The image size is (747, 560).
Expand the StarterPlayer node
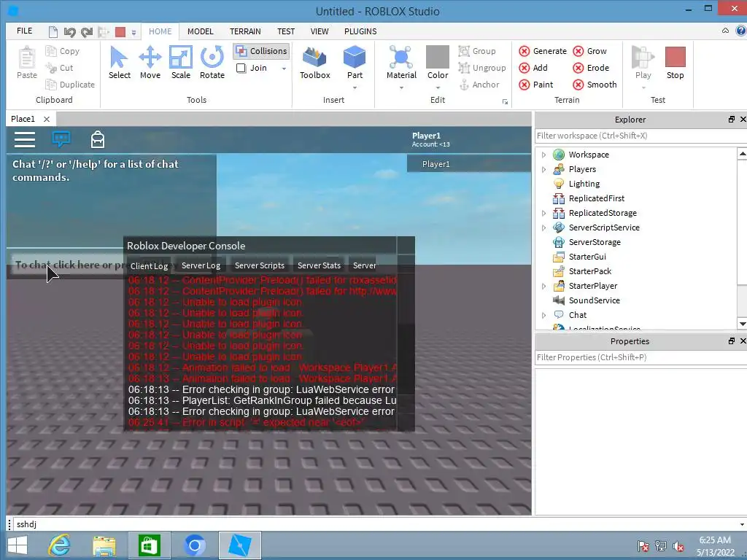click(543, 286)
